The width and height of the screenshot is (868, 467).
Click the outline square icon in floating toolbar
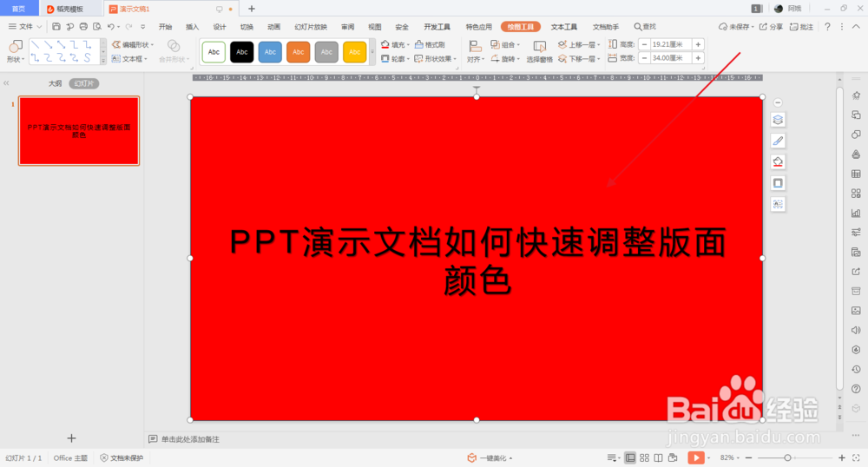point(778,183)
